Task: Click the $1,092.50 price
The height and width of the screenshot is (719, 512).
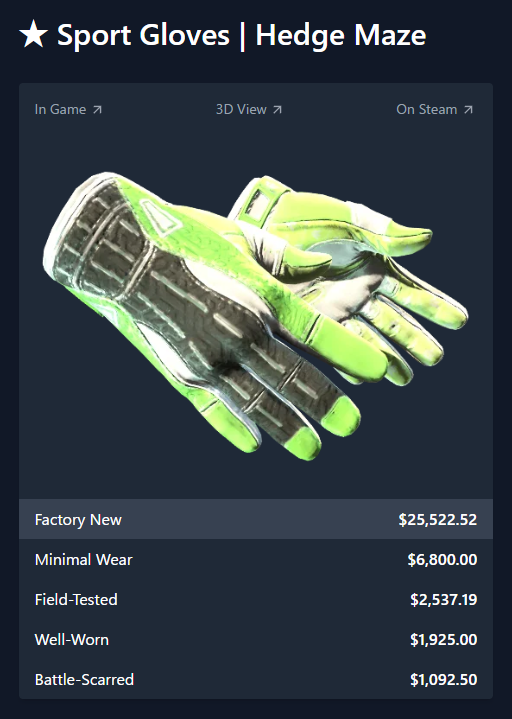Action: pyautogui.click(x=444, y=679)
